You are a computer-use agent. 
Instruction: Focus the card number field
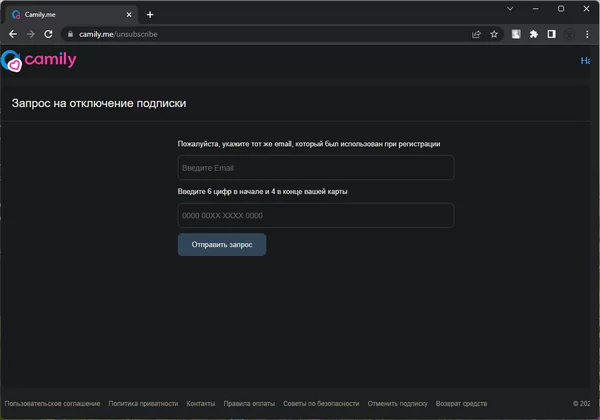tap(315, 216)
